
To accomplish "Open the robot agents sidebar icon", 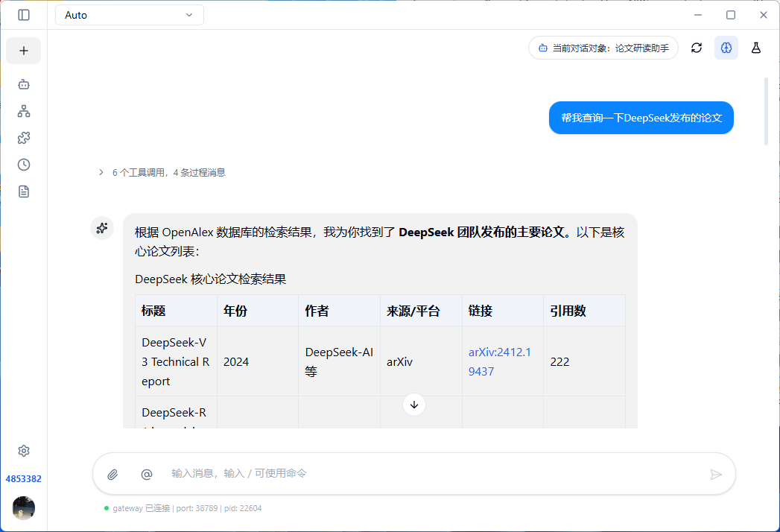I will click(24, 84).
